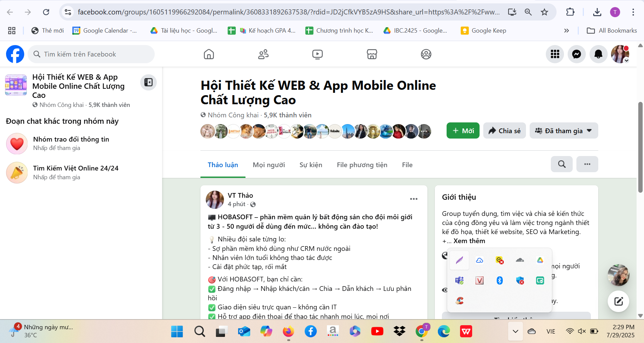Viewport: 644px width, 343px height.
Task: Toggle the muted speaker volume icon
Action: tap(581, 331)
